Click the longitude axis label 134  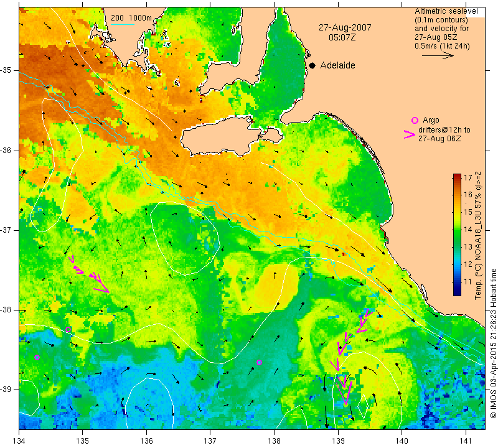pos(19,441)
